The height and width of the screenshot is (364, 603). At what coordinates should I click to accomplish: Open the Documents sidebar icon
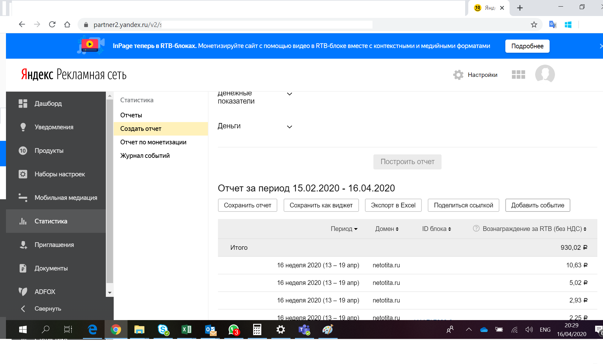click(x=23, y=268)
